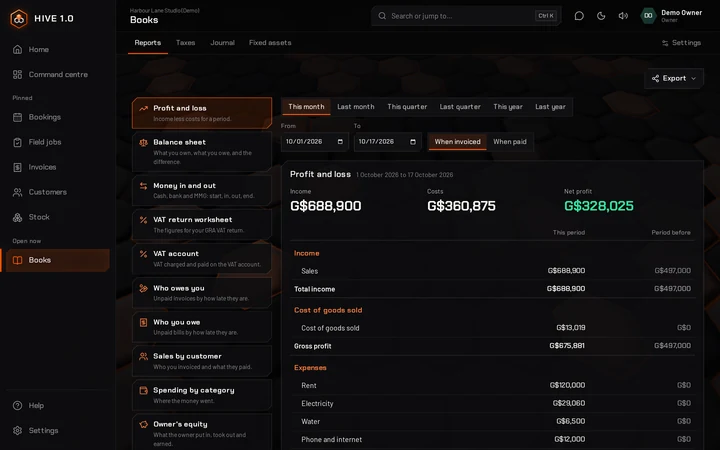The image size is (720, 450).
Task: Select the This year period
Action: [508, 107]
